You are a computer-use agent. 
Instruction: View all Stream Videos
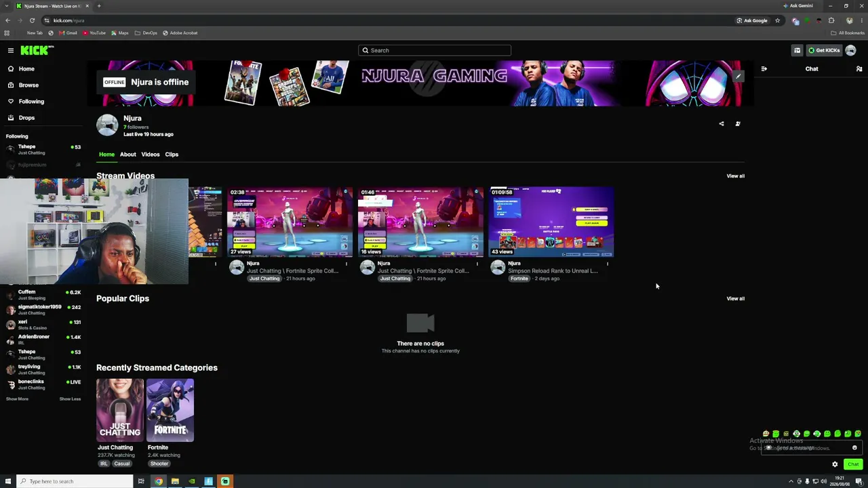tap(736, 176)
